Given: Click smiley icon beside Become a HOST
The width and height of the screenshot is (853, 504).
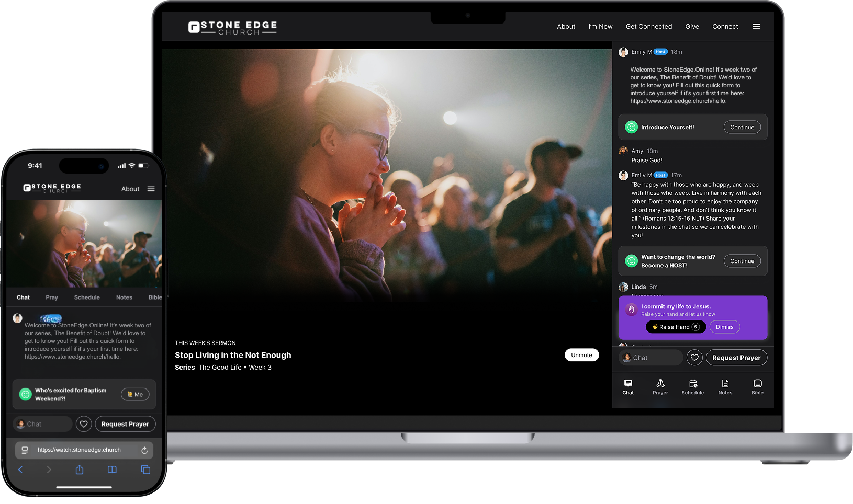Looking at the screenshot, I should point(632,261).
